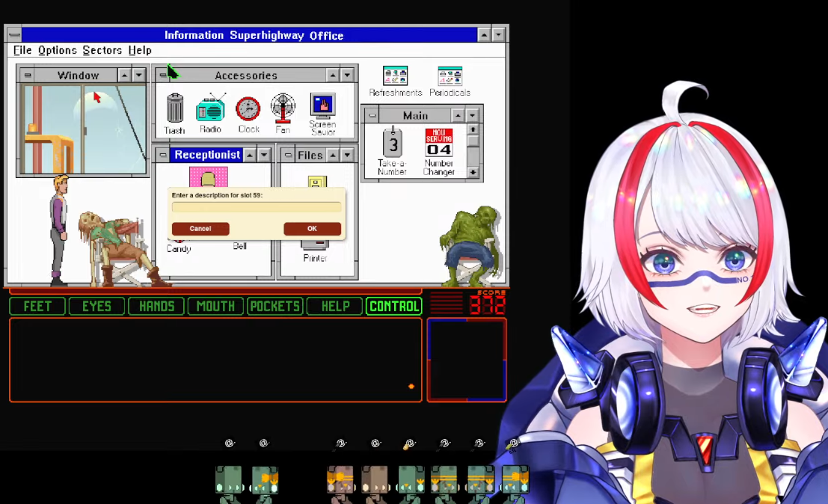The image size is (828, 504).
Task: Click Cancel in the slot description dialog
Action: point(200,229)
